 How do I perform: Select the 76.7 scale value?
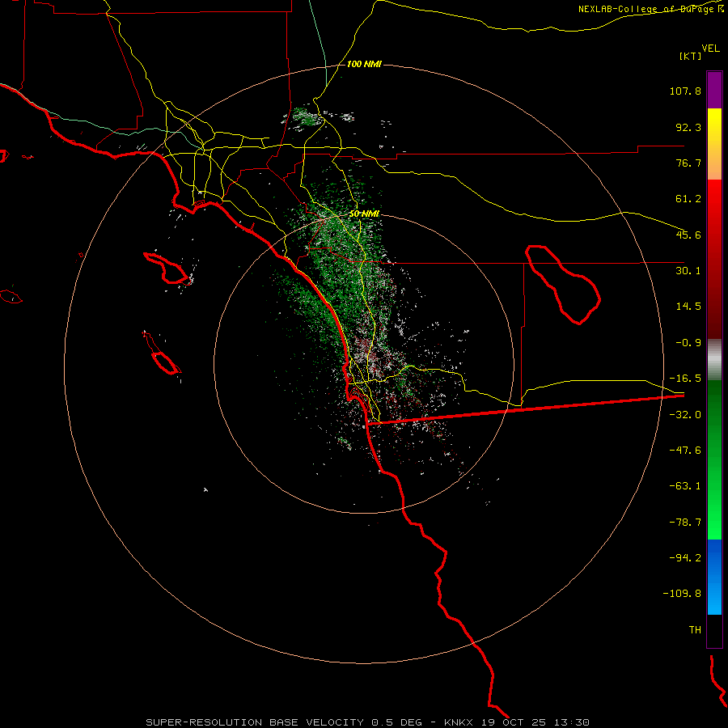point(688,163)
